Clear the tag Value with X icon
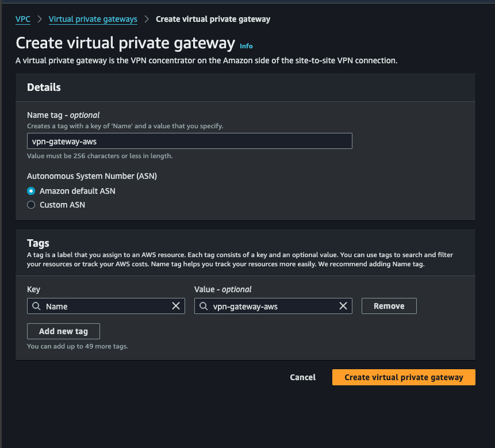This screenshot has height=448, width=495. [343, 306]
